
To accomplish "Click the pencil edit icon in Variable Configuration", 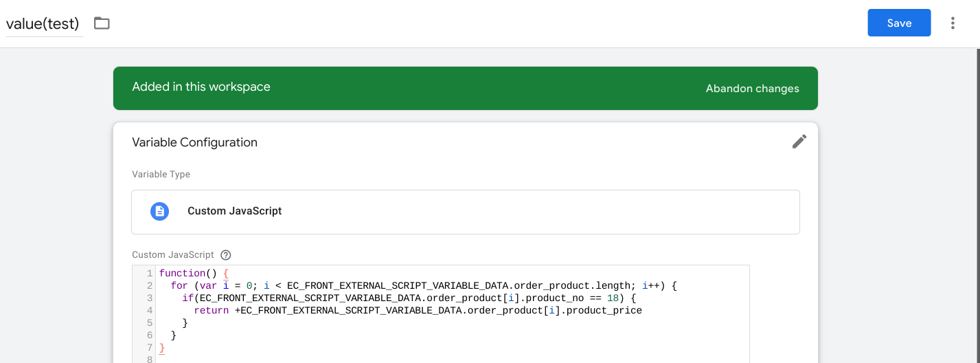I will pos(799,142).
